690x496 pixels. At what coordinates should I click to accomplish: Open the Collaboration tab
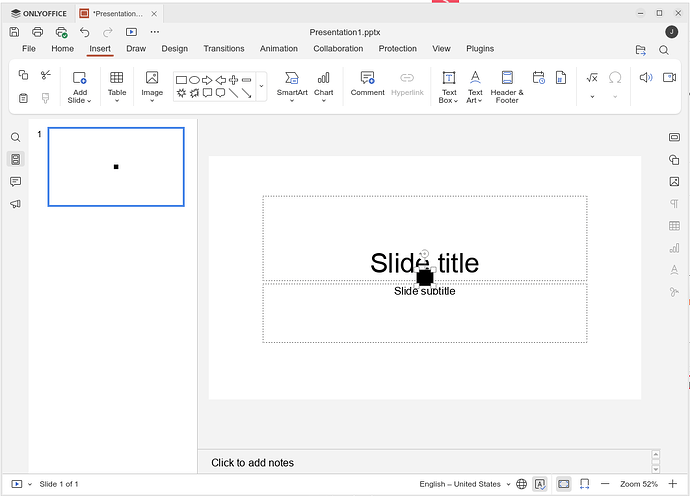(x=338, y=48)
